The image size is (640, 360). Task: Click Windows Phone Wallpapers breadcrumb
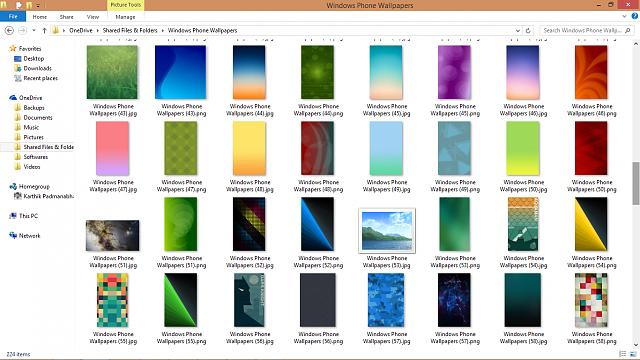tap(202, 31)
